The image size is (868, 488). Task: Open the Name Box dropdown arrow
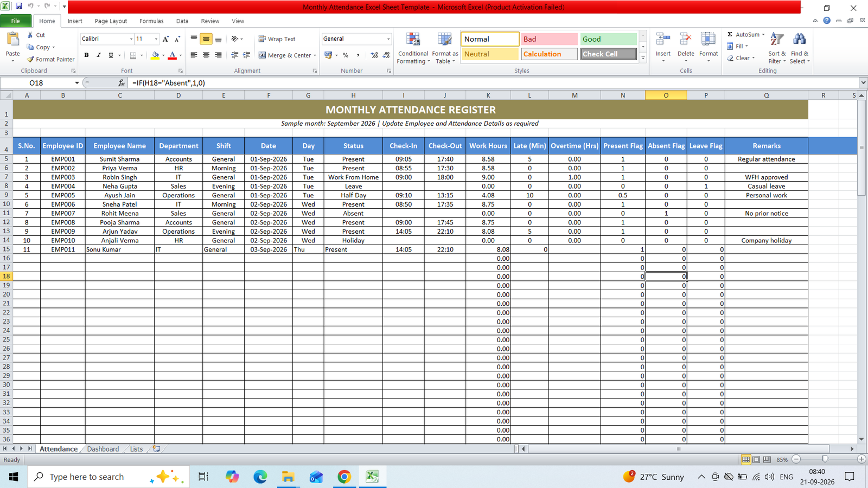click(x=77, y=83)
